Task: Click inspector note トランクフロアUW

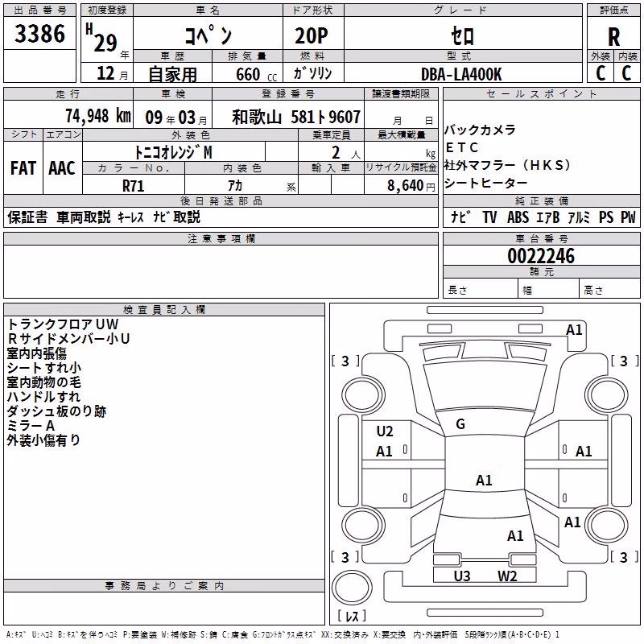Action: pyautogui.click(x=63, y=324)
